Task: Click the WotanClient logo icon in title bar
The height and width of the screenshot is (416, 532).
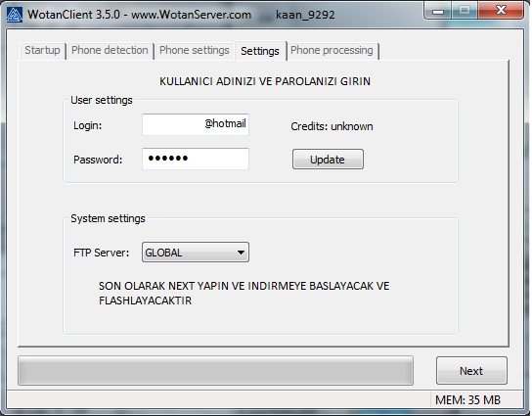Action: [15, 15]
